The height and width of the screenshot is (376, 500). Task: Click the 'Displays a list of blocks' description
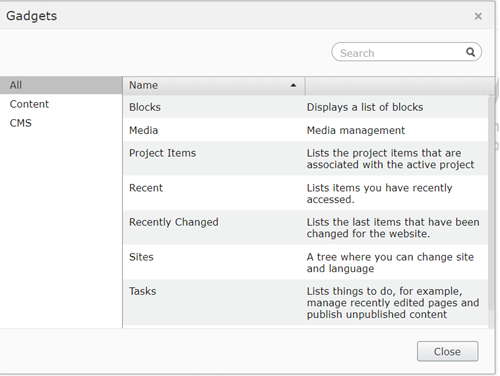point(365,107)
